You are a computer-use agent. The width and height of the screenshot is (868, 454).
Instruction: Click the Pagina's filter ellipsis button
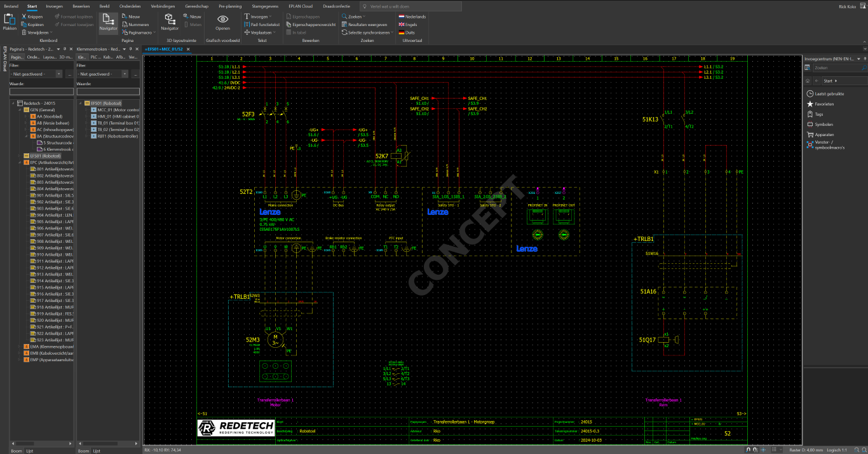click(69, 74)
